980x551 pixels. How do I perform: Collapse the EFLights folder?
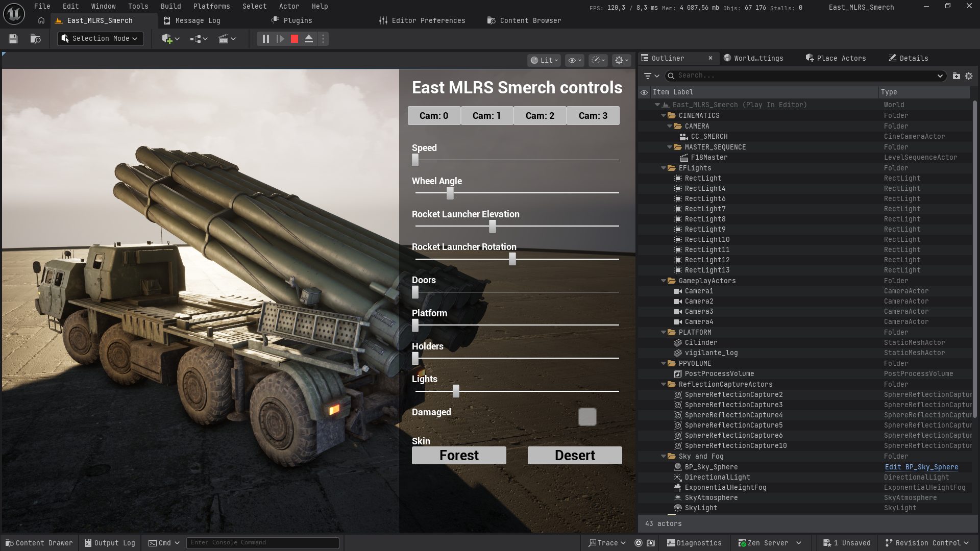(664, 168)
